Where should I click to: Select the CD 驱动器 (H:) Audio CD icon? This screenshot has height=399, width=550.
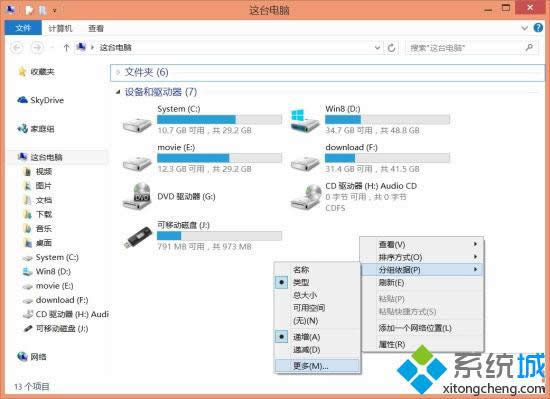tap(306, 197)
